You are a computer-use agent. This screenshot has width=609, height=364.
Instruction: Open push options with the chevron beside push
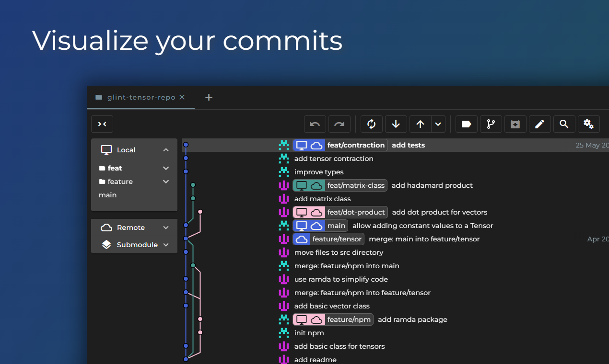(438, 124)
